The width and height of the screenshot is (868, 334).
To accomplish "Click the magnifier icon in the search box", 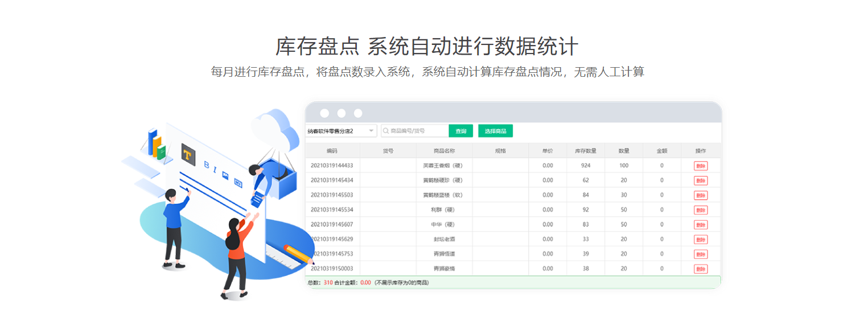I will coord(385,130).
